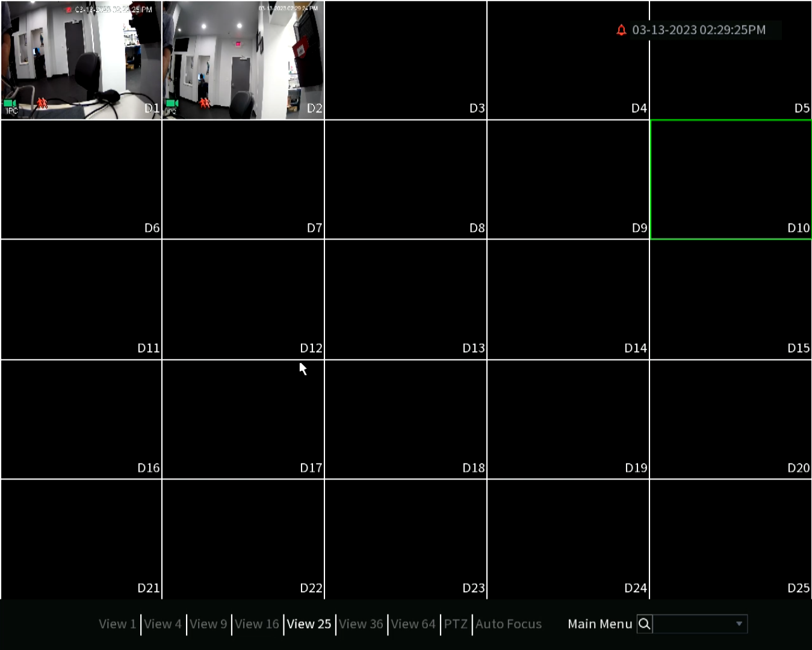Screen dimensions: 812x650
Task: Select empty channel D20
Action: click(731, 419)
